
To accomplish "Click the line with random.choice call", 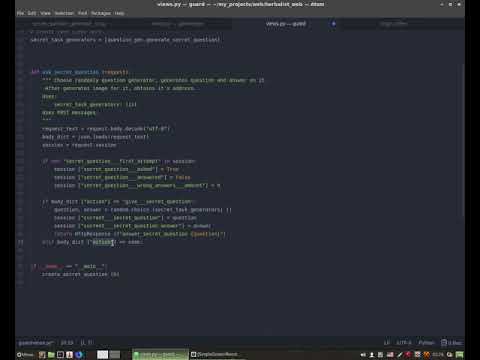I will (143, 210).
